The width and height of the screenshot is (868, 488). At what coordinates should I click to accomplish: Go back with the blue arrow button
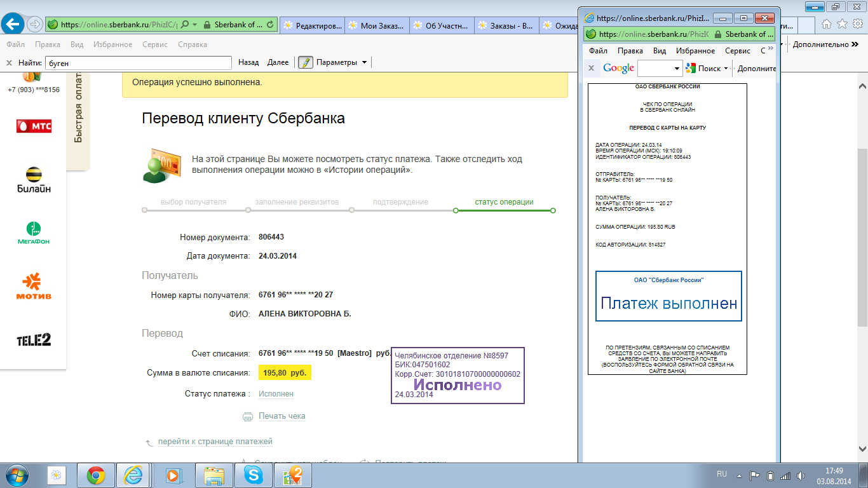point(13,24)
